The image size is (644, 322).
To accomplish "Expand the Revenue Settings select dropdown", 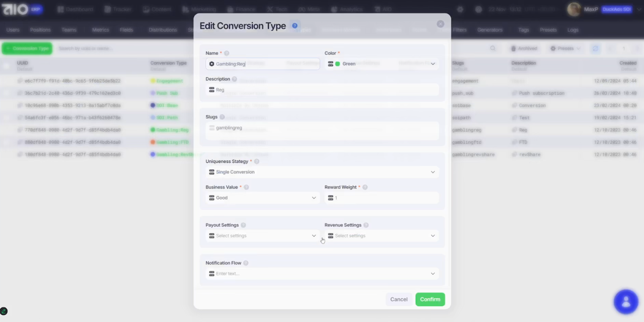I will [381, 236].
